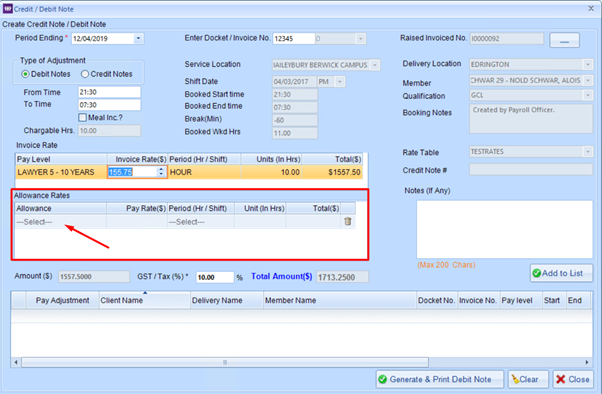
Task: Close the Credit / Debit Note window
Action: [x=591, y=8]
